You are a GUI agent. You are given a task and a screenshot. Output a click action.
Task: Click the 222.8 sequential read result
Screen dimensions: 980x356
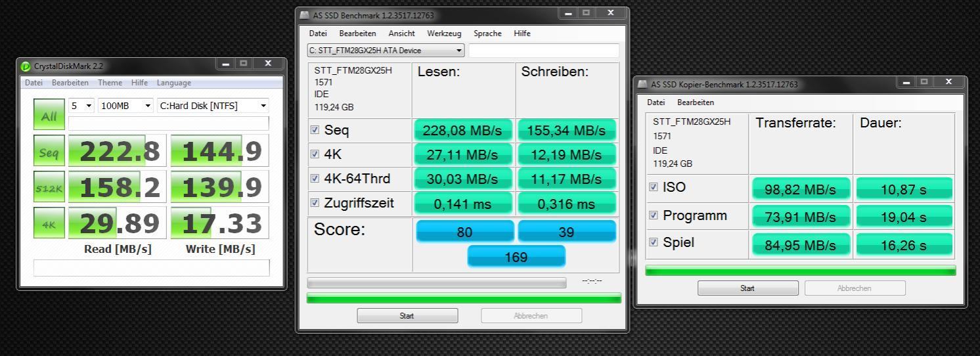118,152
